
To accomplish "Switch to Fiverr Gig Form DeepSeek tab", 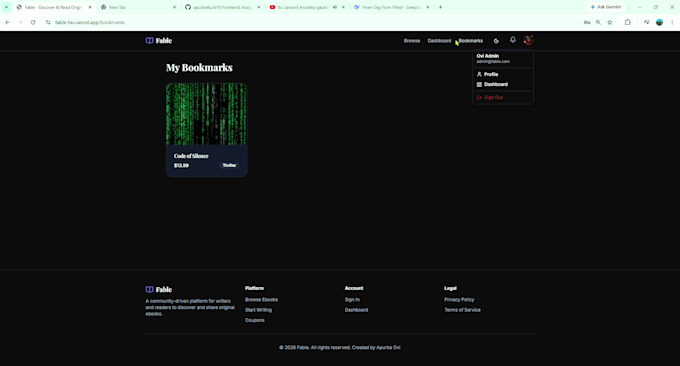I will pyautogui.click(x=392, y=7).
